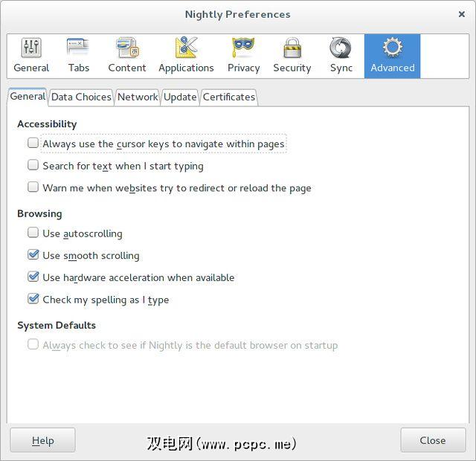Switch to the Update tab
Viewport: 476px width, 461px height.
(180, 97)
